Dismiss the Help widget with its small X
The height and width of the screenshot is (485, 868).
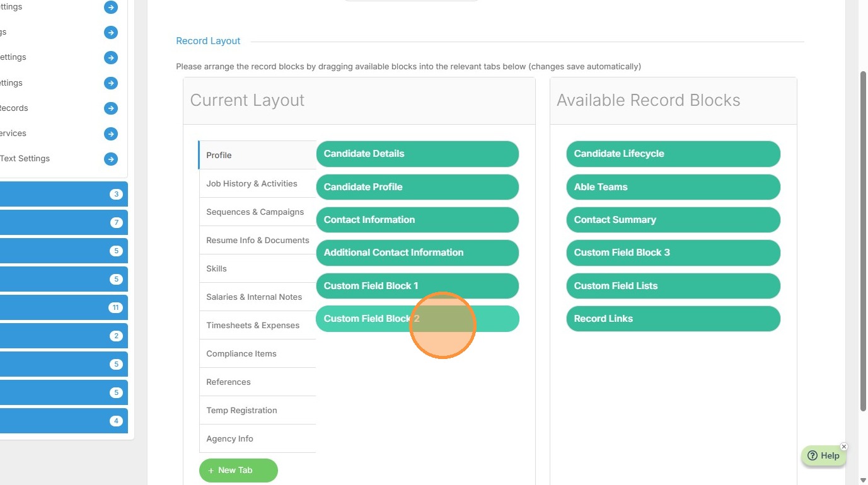coord(844,447)
